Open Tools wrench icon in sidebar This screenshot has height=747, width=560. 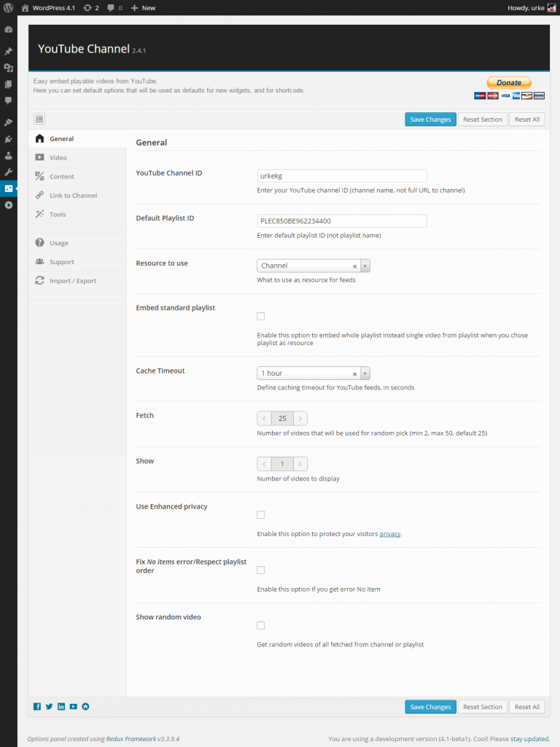[9, 172]
